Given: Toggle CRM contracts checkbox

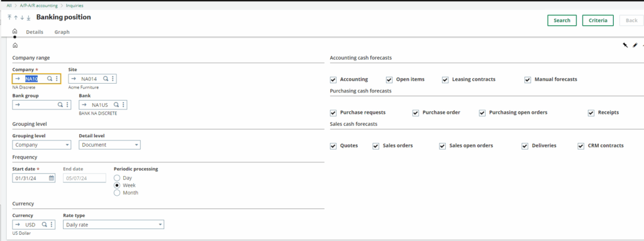Looking at the screenshot, I should pos(580,146).
